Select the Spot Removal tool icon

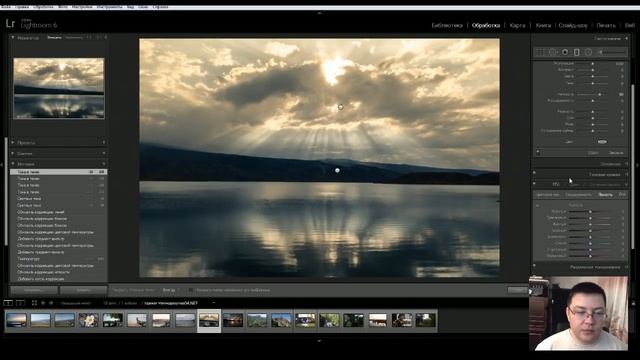click(552, 52)
